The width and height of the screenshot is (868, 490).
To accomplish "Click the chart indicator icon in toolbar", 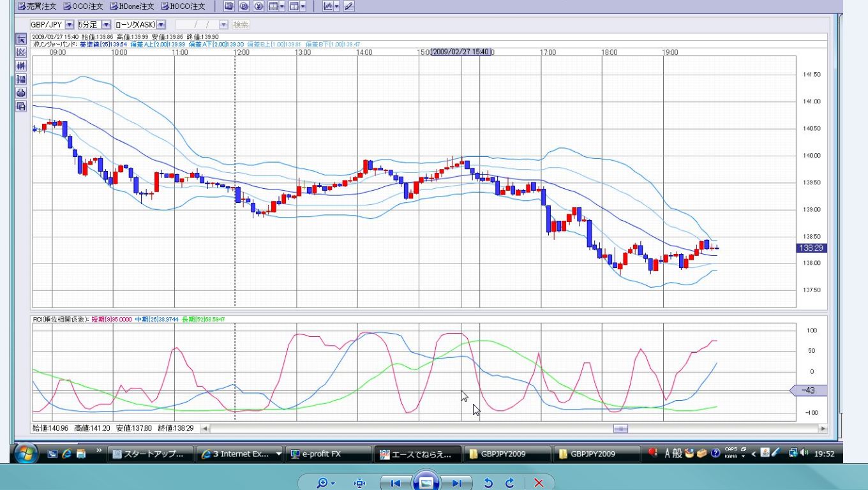I will click(x=327, y=6).
